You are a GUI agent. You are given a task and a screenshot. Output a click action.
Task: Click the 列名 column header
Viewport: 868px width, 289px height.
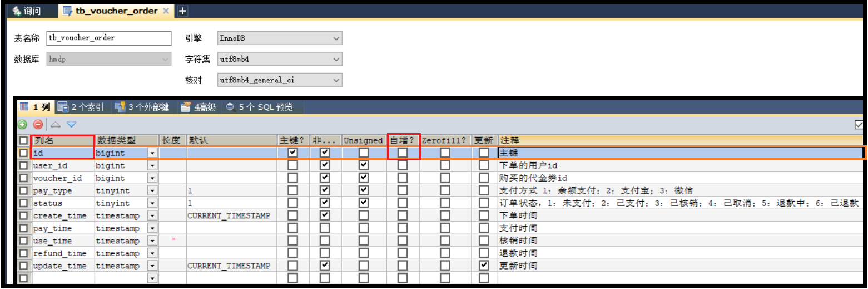[63, 140]
